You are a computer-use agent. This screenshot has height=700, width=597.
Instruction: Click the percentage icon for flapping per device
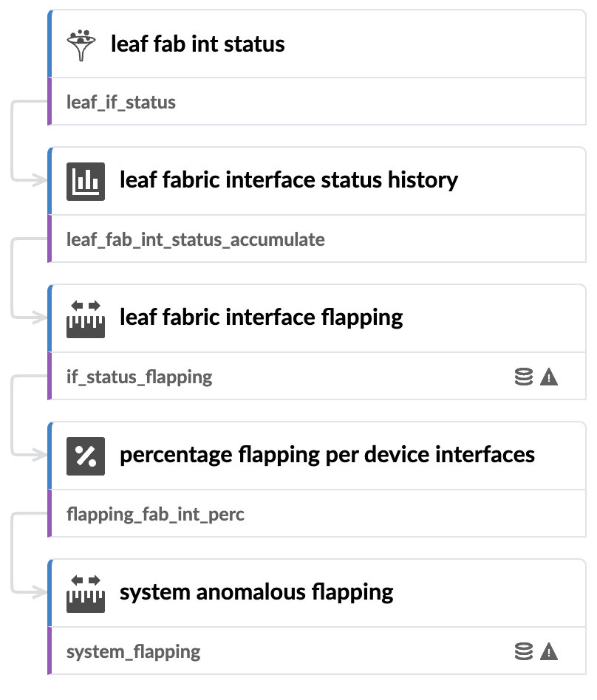[86, 456]
